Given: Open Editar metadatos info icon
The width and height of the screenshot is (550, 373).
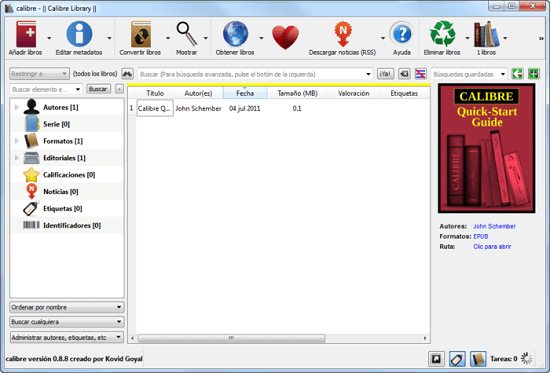Looking at the screenshot, I should tap(79, 34).
